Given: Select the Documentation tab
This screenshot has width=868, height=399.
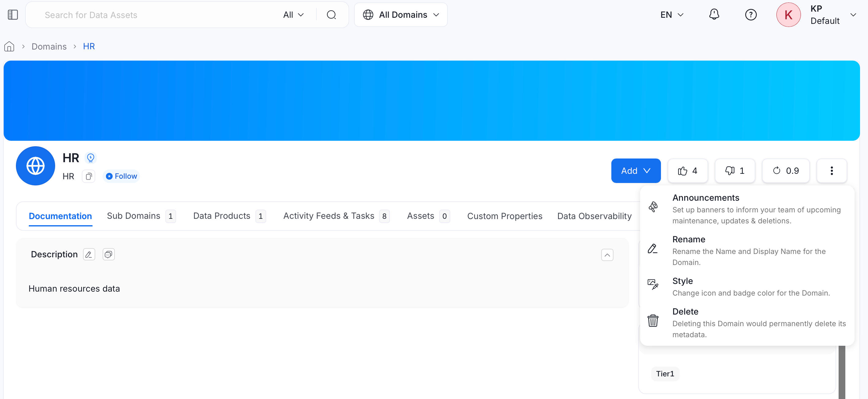Looking at the screenshot, I should tap(60, 216).
